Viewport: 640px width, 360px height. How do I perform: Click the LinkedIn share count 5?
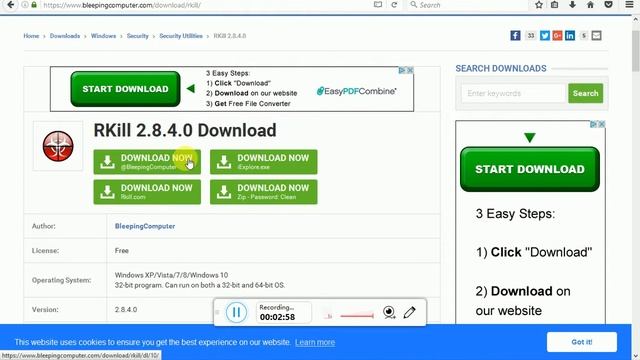click(584, 36)
